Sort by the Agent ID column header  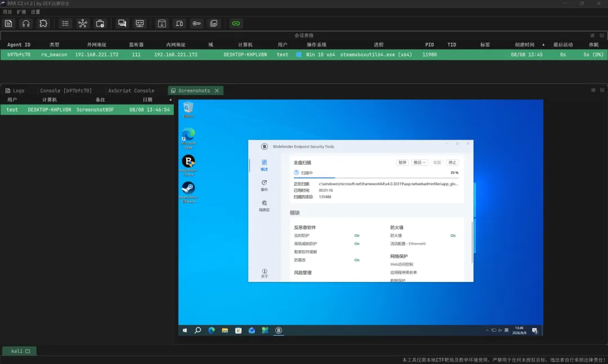point(19,45)
